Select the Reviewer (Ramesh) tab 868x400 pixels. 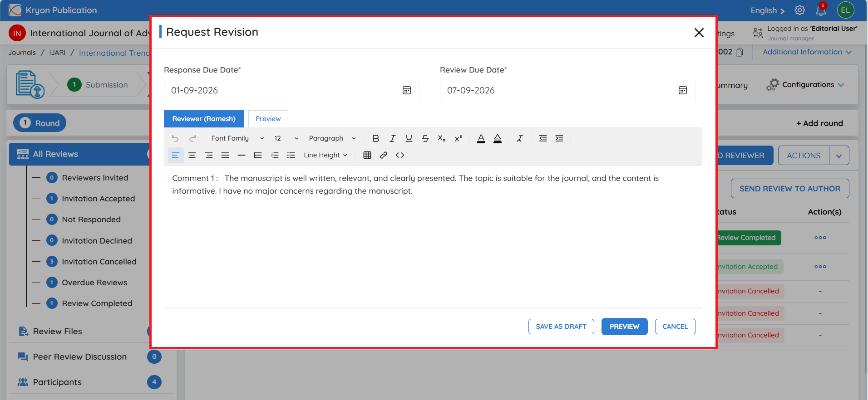click(204, 119)
